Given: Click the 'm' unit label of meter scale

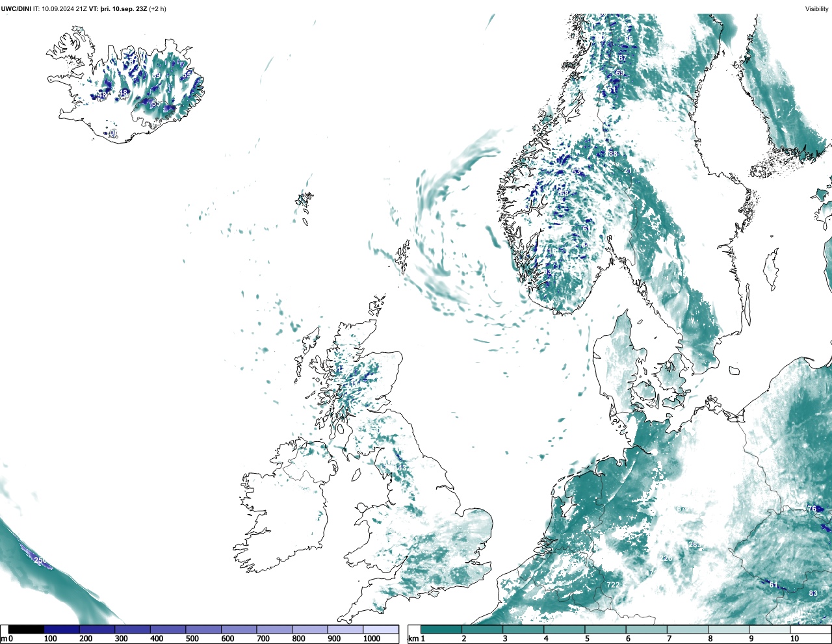Looking at the screenshot, I should click(x=3, y=639).
